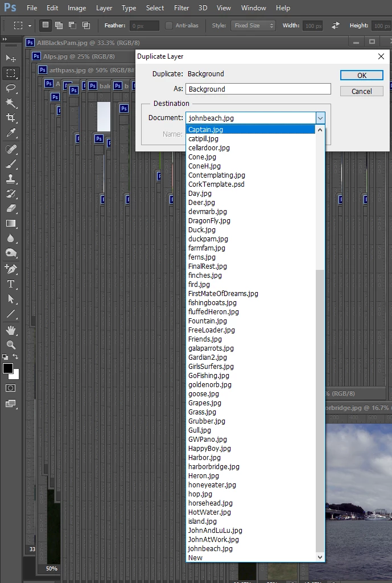Open the Layer menu
Viewport: 392px width, 583px height.
[x=104, y=8]
